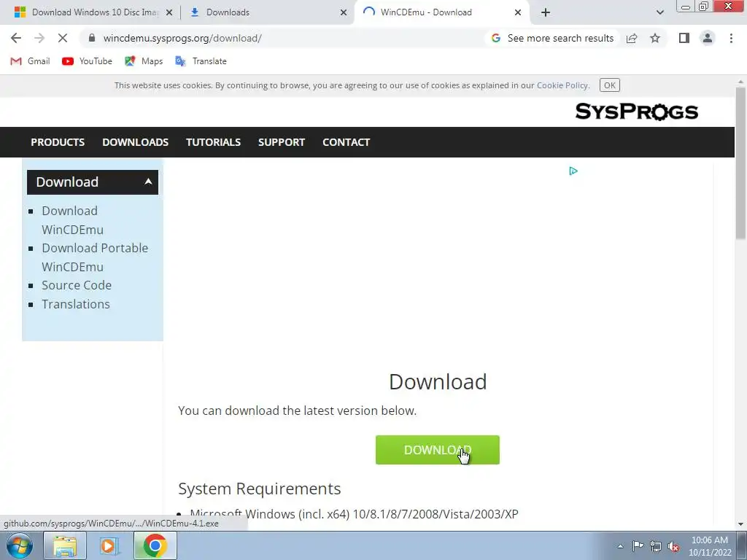Click the network tray icon
747x560 pixels.
click(x=656, y=546)
